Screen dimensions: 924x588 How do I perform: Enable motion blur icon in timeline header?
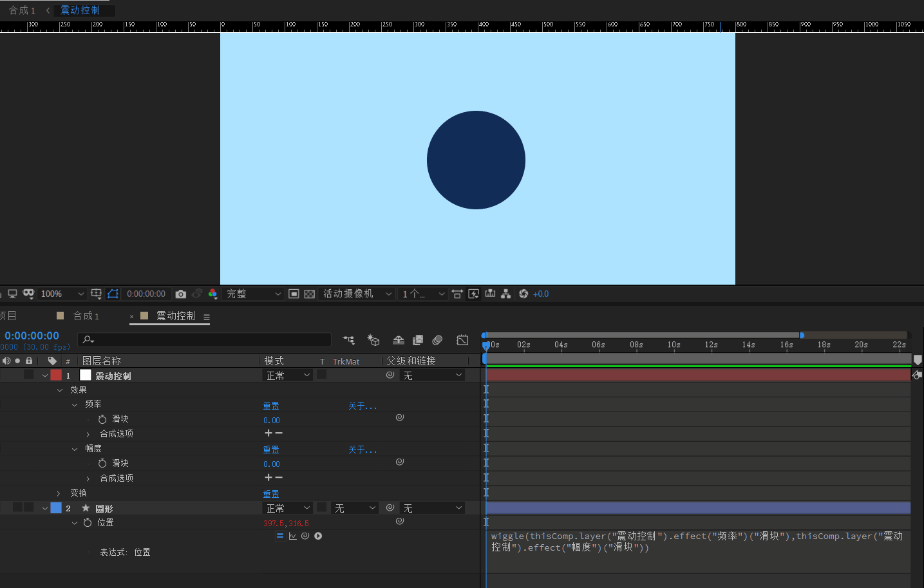click(438, 340)
